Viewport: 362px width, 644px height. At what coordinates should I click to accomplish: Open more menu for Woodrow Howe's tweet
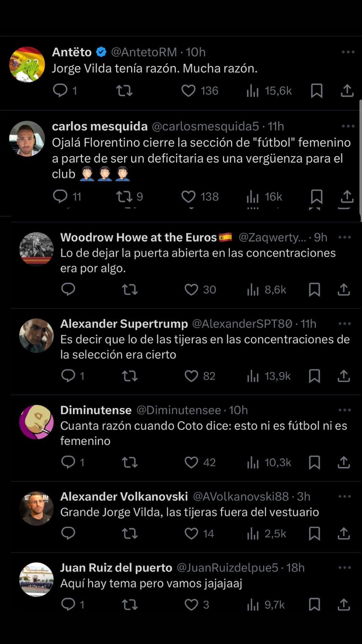coord(345,237)
